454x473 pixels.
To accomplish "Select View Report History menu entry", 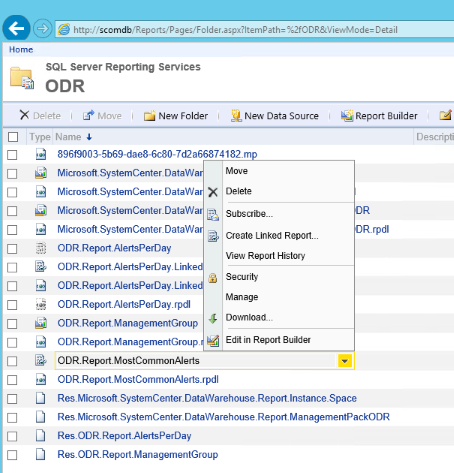I will [265, 255].
